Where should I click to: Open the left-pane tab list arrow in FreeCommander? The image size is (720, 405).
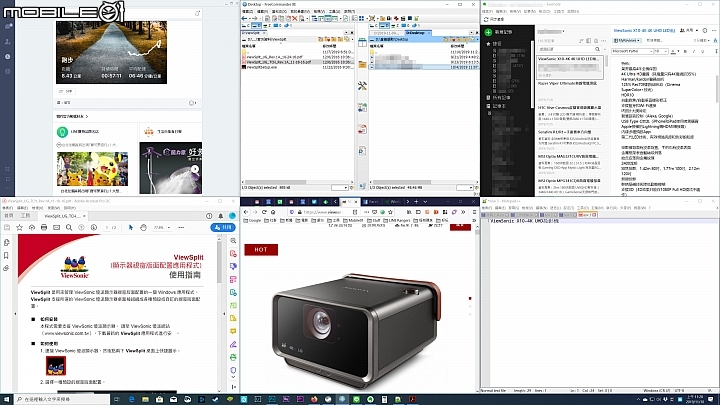tap(346, 33)
